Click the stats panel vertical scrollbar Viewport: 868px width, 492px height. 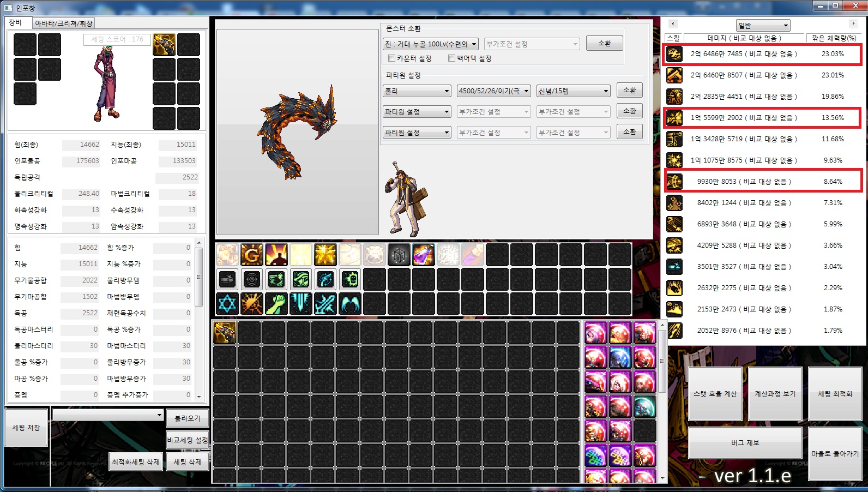click(x=199, y=278)
